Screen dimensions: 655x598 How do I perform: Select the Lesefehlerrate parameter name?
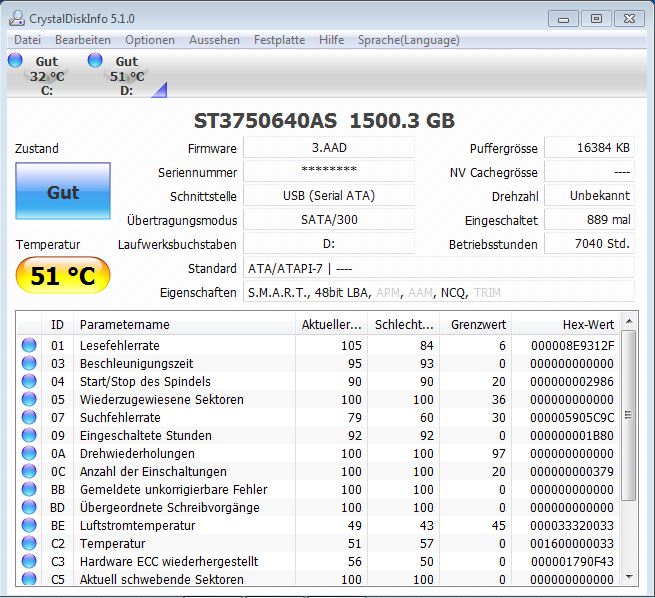119,346
